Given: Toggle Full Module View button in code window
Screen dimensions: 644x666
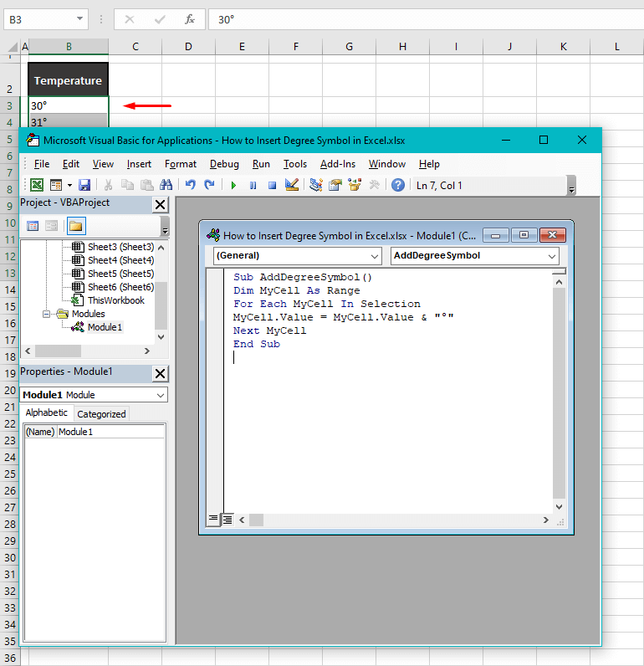Looking at the screenshot, I should click(x=227, y=520).
